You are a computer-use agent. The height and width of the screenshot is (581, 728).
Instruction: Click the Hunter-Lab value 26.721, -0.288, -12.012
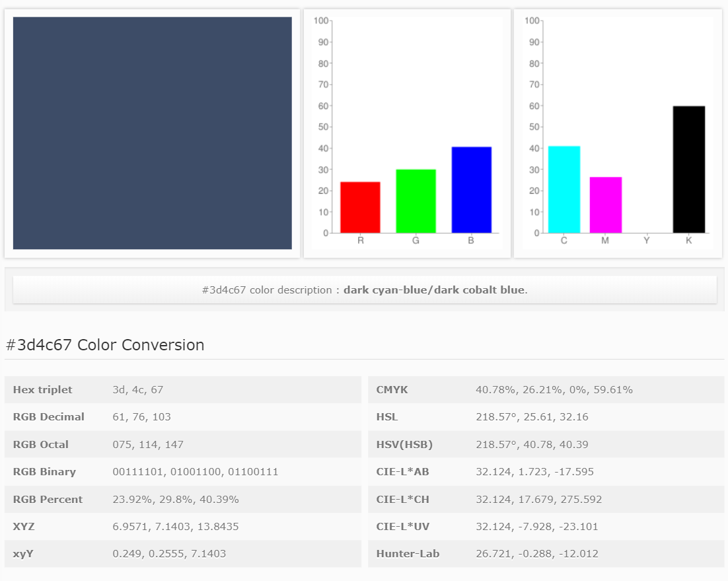point(536,554)
